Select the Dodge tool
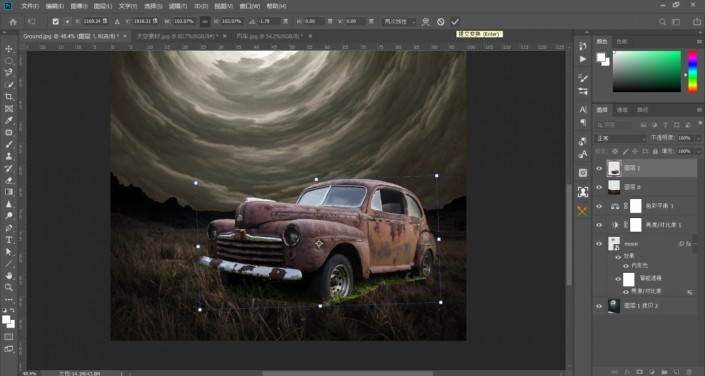Viewport: 705px width, 376px height. (9, 216)
